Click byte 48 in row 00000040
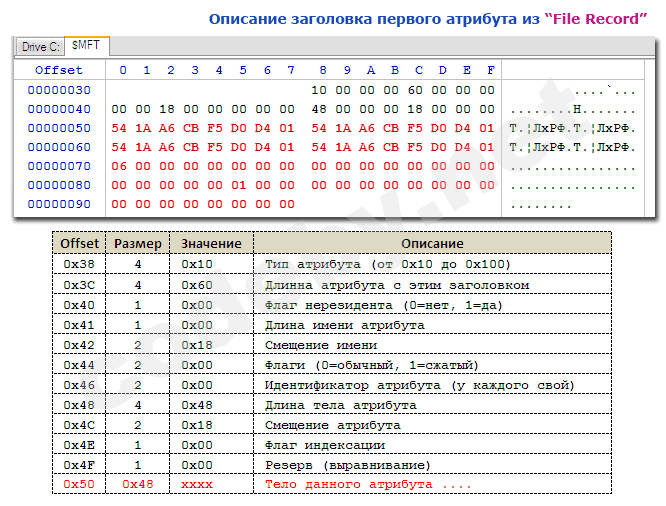The height and width of the screenshot is (506, 666). tap(319, 109)
